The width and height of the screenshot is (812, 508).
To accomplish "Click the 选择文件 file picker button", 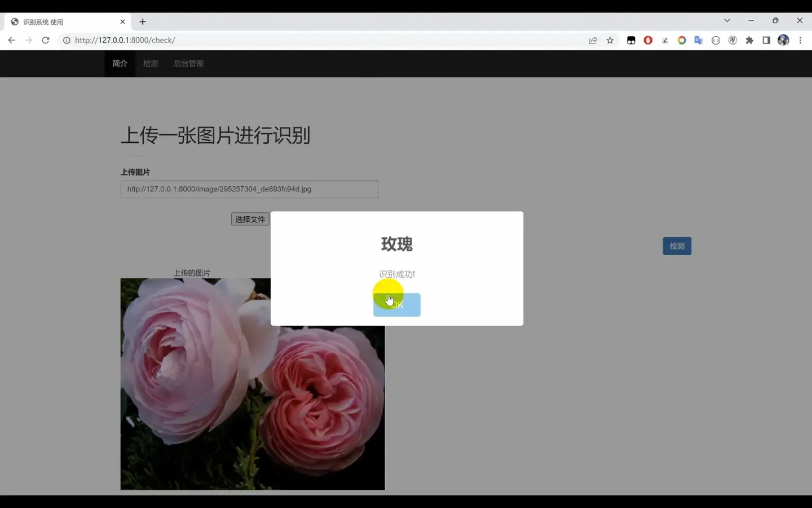I will point(250,219).
